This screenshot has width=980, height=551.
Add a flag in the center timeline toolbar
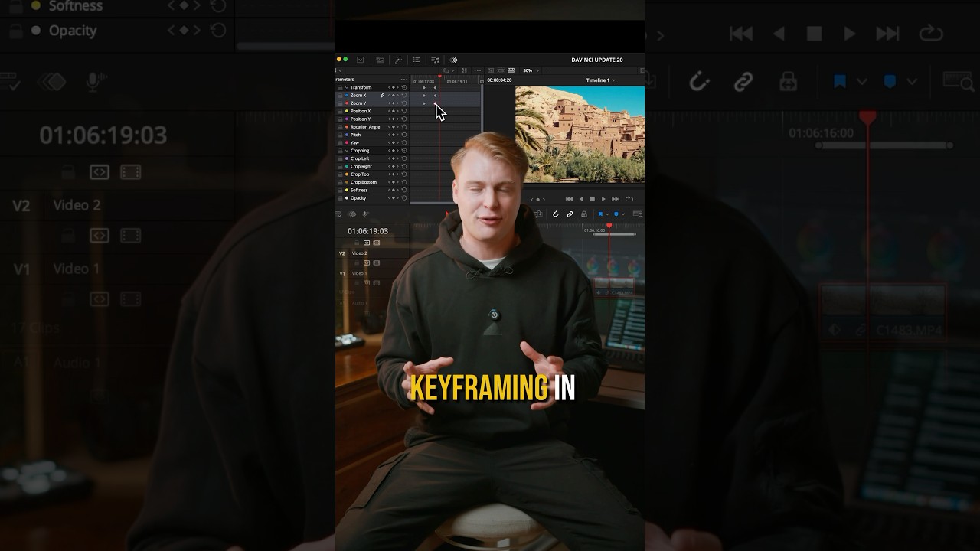(600, 214)
